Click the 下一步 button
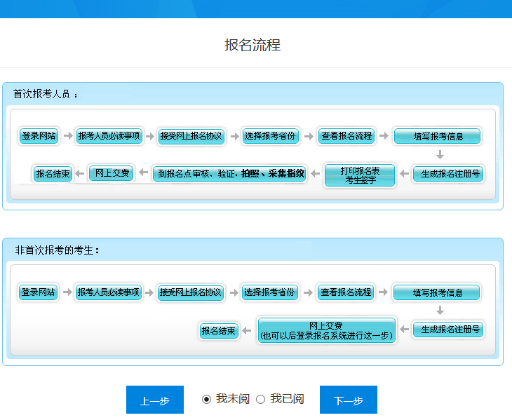This screenshot has height=420, width=512. 348,400
